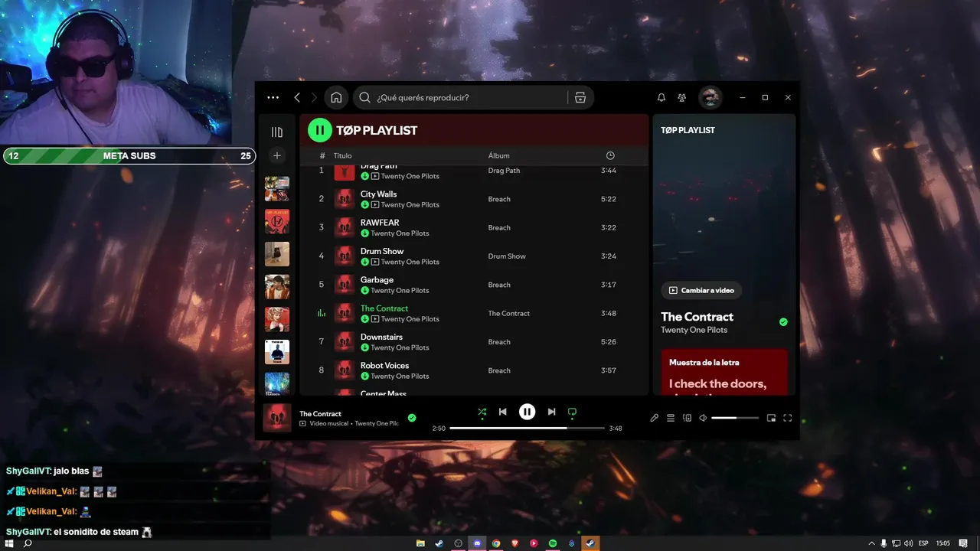Toggle shuffle in the player controls
Image resolution: width=980 pixels, height=551 pixels.
[x=482, y=412]
